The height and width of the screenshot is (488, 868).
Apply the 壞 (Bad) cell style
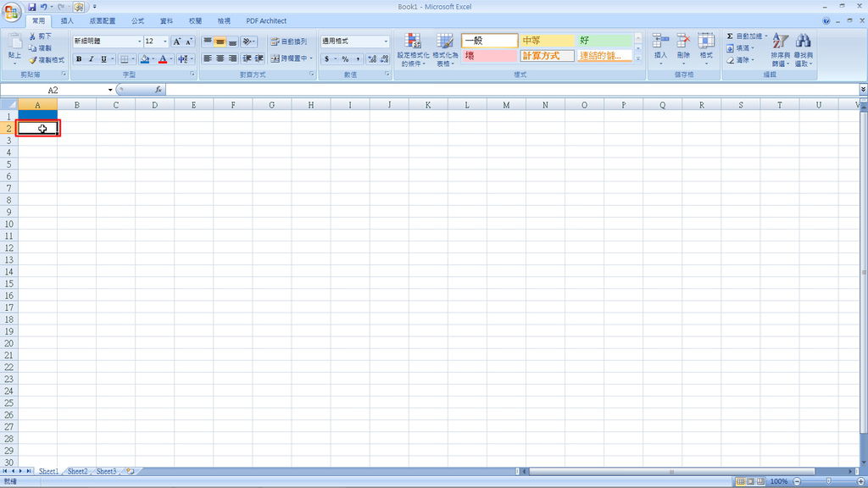click(489, 56)
